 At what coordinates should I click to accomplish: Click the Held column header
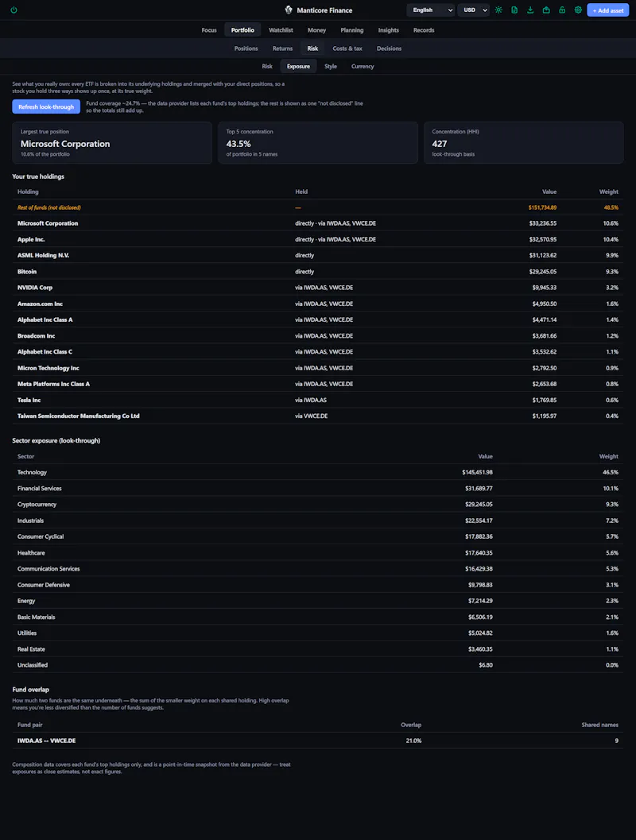click(x=301, y=192)
